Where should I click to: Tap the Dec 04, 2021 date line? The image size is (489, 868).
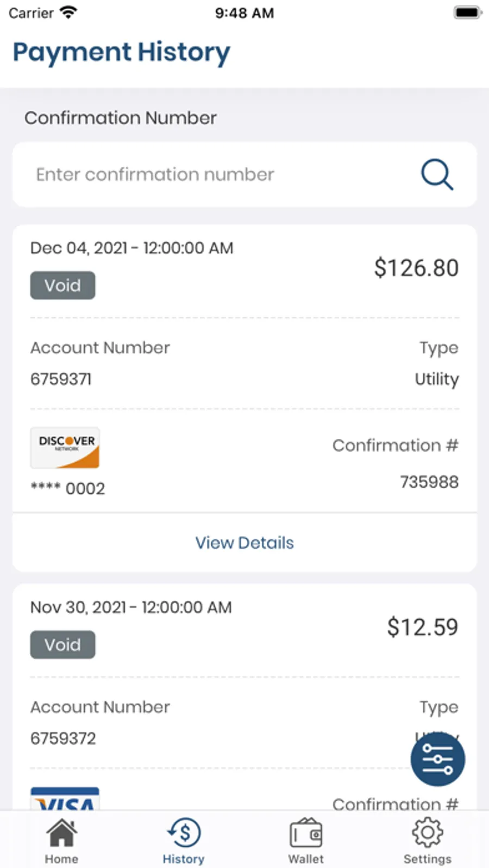point(131,248)
